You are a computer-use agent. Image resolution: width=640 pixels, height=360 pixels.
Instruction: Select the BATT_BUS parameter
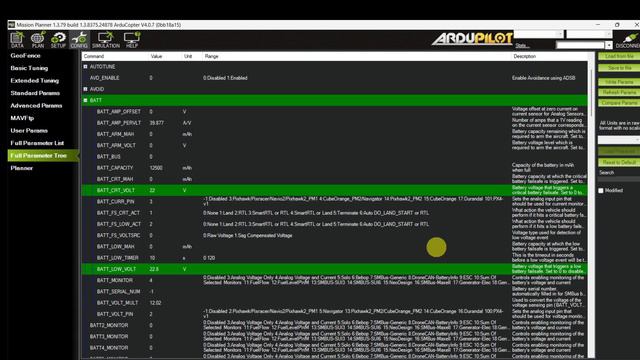coord(109,157)
